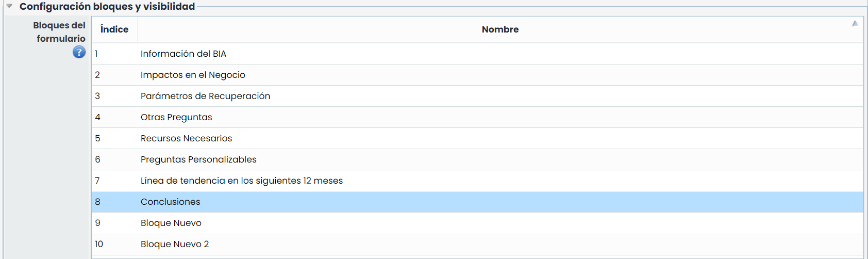Image resolution: width=868 pixels, height=259 pixels.
Task: Click index cell number 1
Action: click(x=96, y=54)
